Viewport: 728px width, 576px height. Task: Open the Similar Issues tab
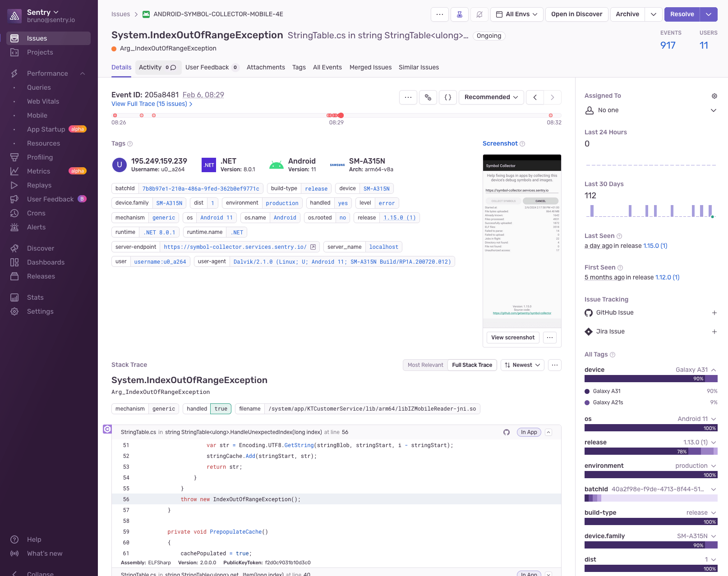pyautogui.click(x=419, y=68)
